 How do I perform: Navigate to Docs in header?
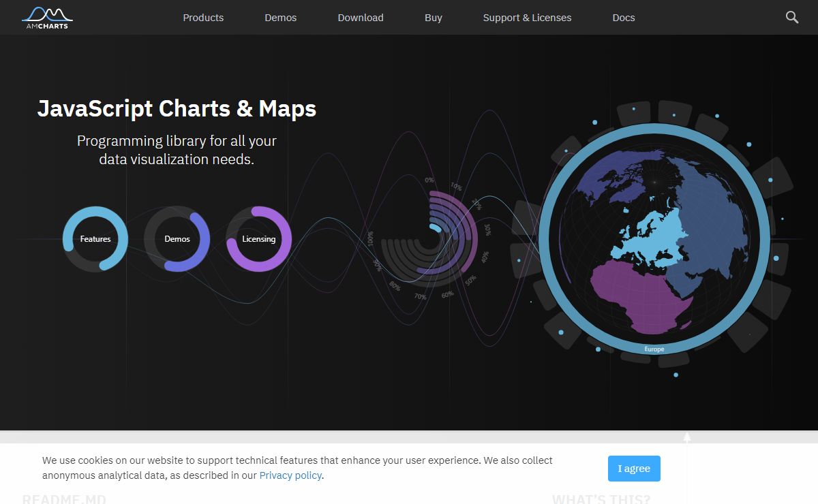tap(624, 18)
